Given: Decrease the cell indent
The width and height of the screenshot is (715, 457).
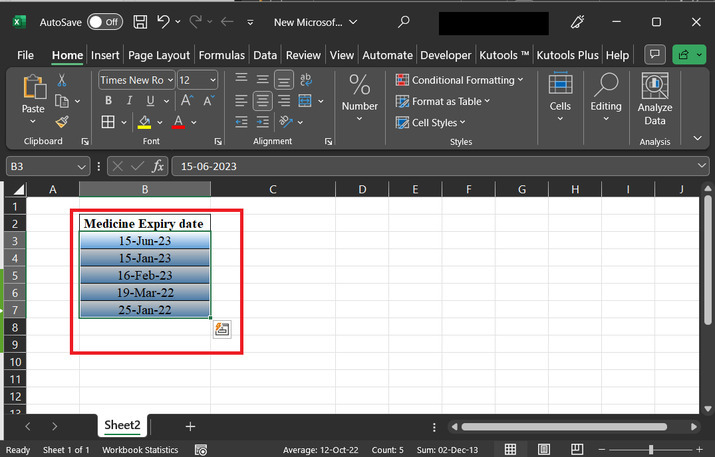Looking at the screenshot, I should point(241,122).
